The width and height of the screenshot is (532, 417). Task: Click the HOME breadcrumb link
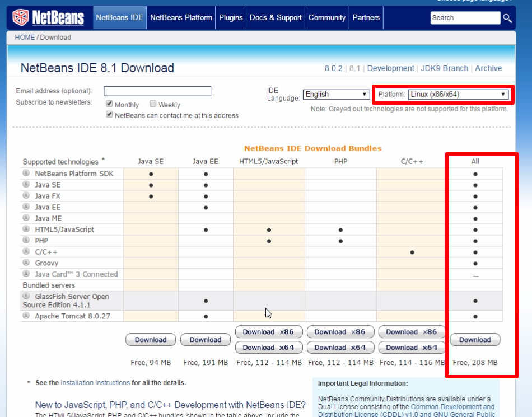pyautogui.click(x=25, y=38)
